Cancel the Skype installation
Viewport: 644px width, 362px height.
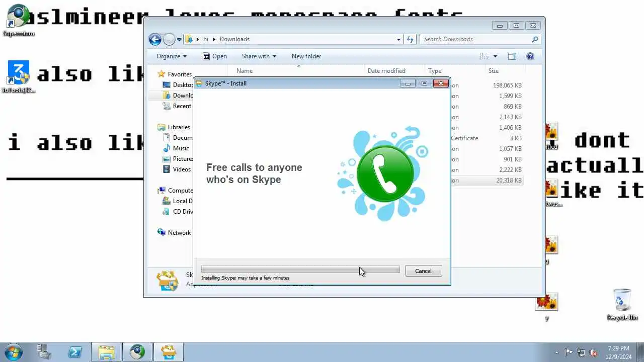coord(423,270)
